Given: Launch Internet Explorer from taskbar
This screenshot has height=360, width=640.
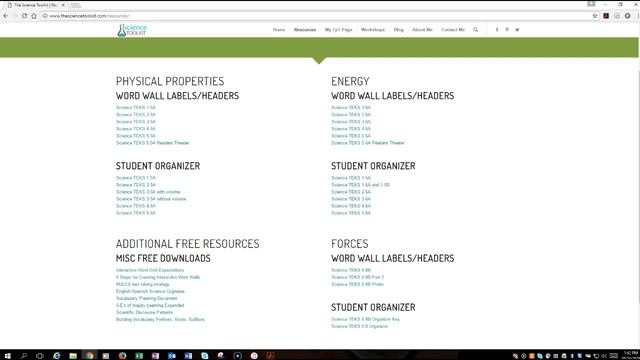Looking at the screenshot, I should click(56, 356).
